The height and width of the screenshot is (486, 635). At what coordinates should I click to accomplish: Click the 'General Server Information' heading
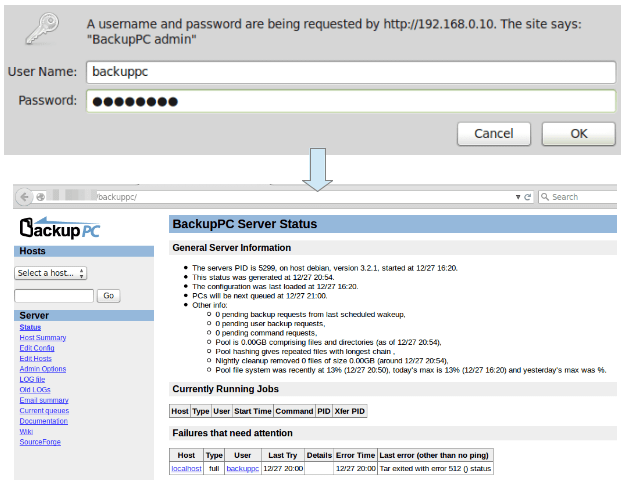(x=232, y=248)
